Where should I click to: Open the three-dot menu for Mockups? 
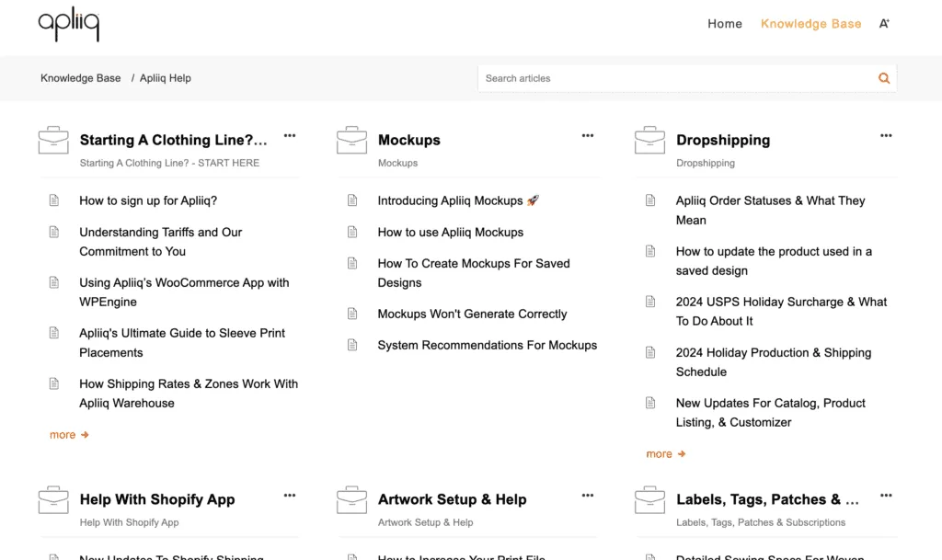coord(588,136)
